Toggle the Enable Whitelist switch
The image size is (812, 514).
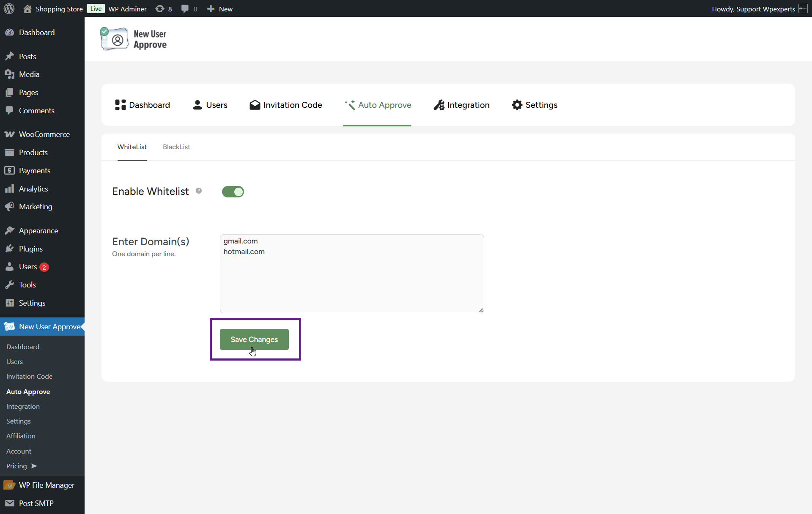(233, 192)
